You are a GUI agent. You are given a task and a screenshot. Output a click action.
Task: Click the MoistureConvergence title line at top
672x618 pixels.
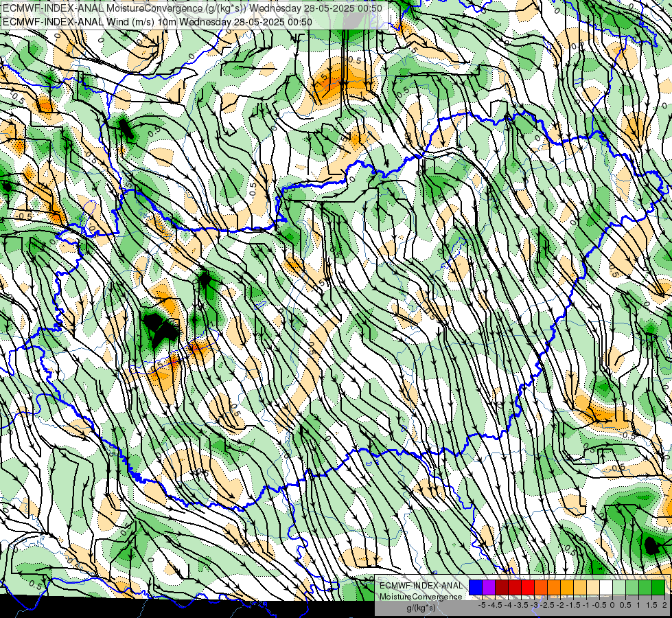pyautogui.click(x=192, y=8)
